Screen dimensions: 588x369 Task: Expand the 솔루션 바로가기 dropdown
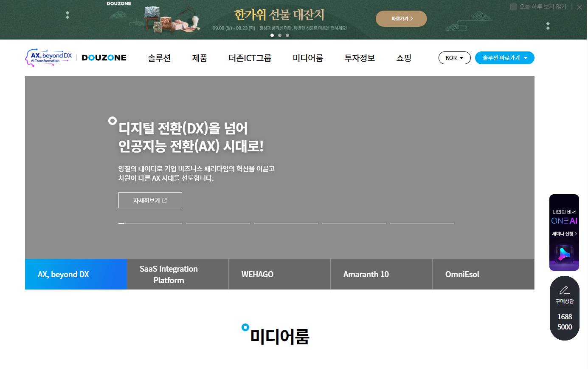(x=505, y=58)
